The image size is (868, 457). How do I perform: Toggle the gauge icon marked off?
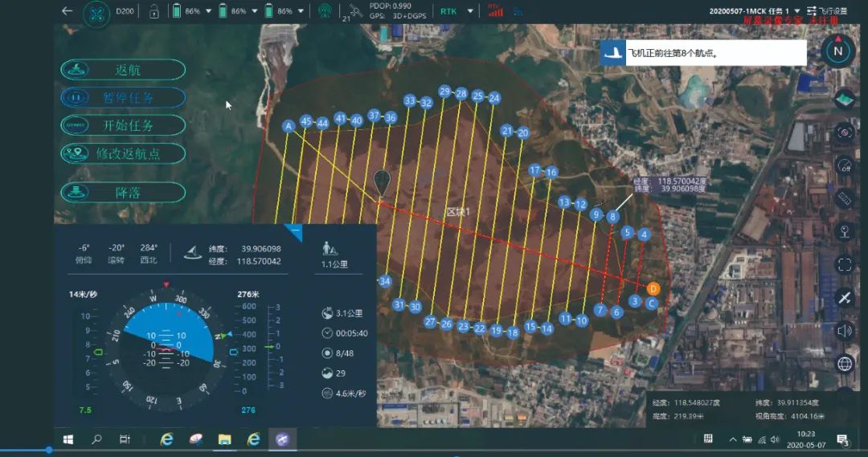click(844, 165)
